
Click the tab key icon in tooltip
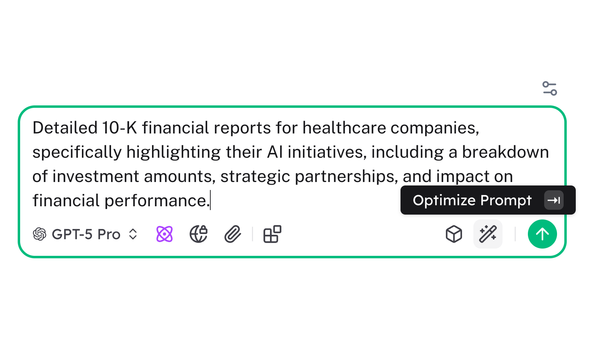[554, 200]
